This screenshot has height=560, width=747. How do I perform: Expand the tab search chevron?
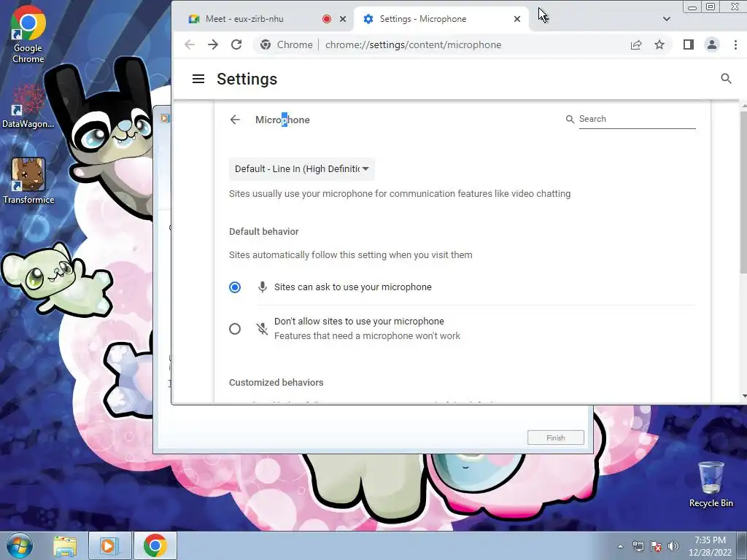667,19
